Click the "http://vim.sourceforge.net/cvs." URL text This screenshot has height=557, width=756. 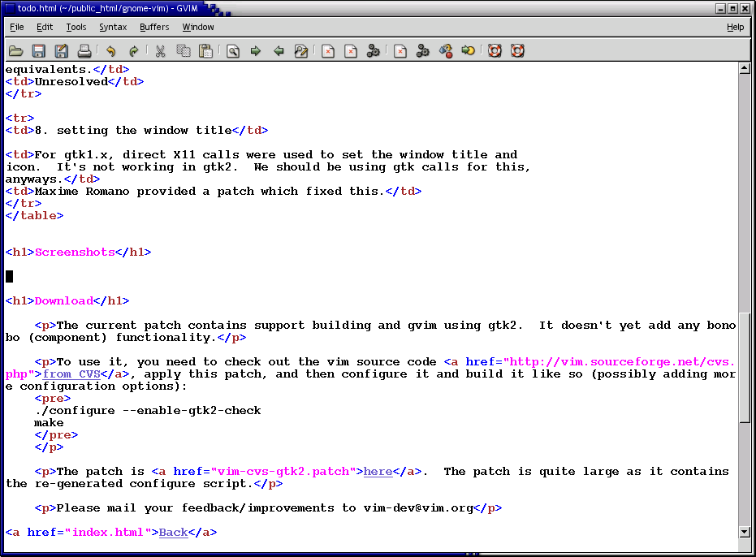tap(623, 361)
